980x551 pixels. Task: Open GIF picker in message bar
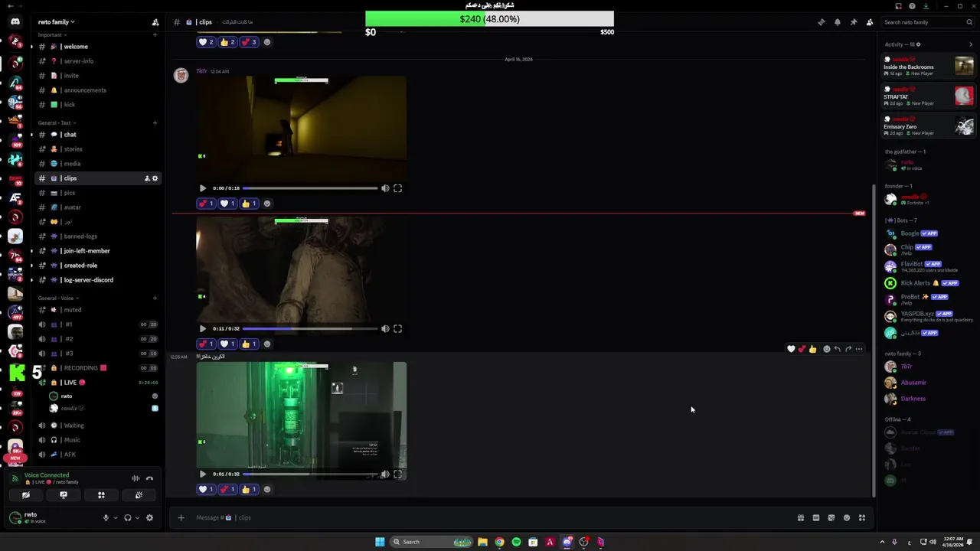click(816, 518)
